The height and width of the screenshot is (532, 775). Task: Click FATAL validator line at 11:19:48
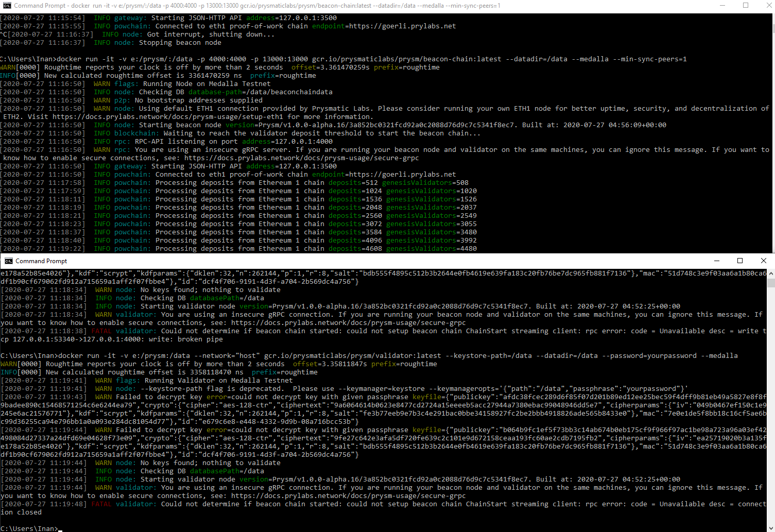tap(383, 508)
